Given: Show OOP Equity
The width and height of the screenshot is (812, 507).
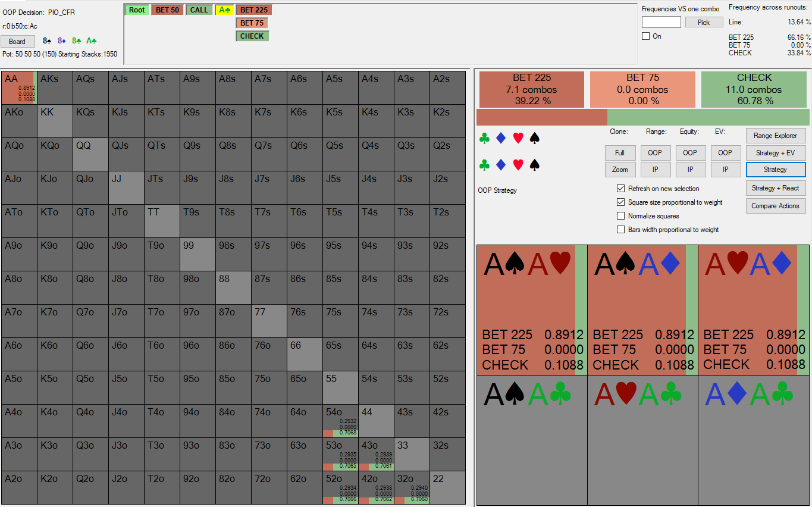Looking at the screenshot, I should pyautogui.click(x=690, y=153).
